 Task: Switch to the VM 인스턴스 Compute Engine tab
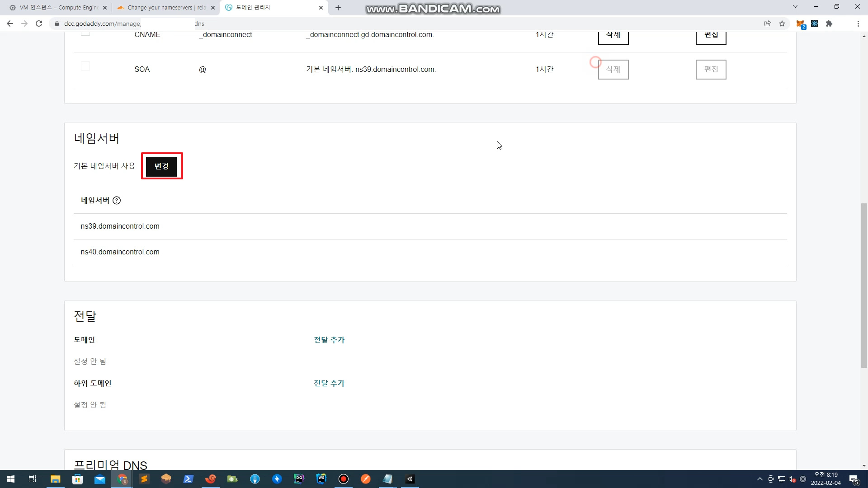[58, 8]
